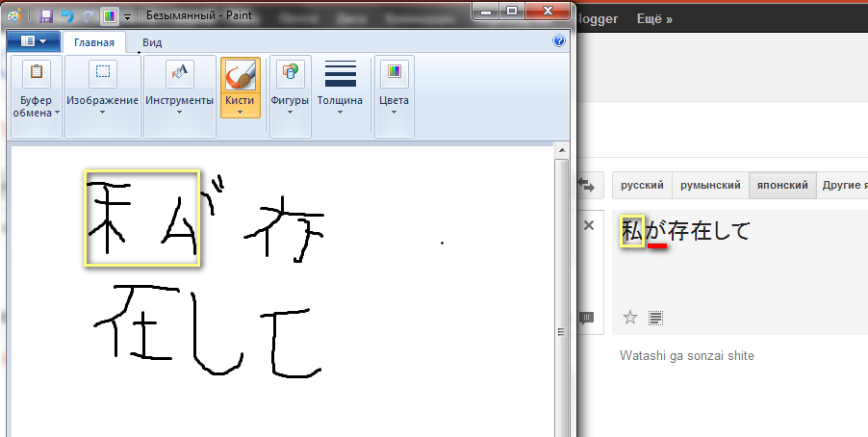
Task: Click the Undo arrow in quick access toolbar
Action: tap(66, 16)
